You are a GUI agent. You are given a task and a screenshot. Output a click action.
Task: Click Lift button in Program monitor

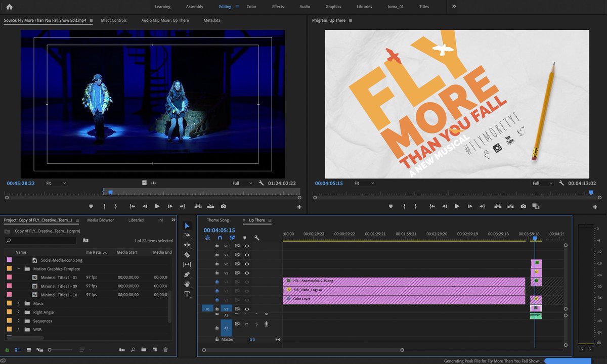tap(498, 206)
